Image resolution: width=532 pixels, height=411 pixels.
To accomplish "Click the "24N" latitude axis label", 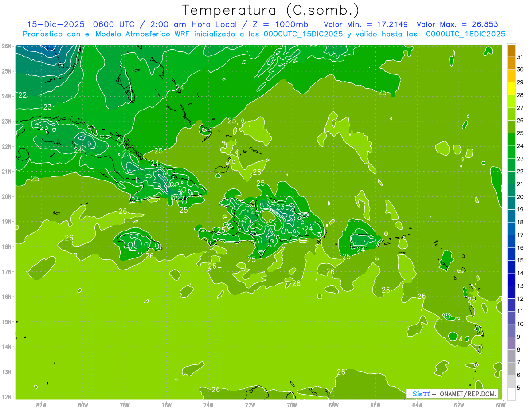I will tap(7, 96).
